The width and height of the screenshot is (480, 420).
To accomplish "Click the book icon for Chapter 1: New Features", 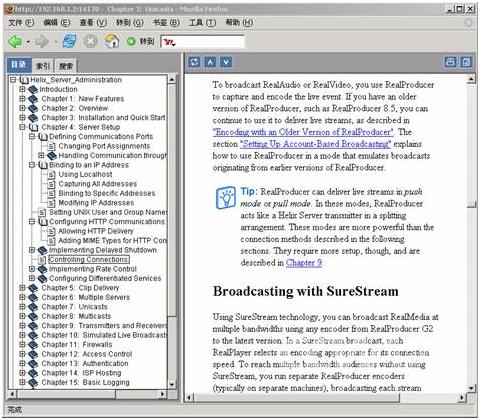I will pyautogui.click(x=33, y=99).
